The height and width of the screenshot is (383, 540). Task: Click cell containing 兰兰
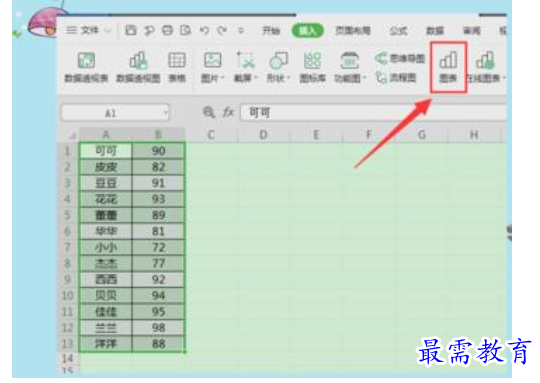(106, 328)
